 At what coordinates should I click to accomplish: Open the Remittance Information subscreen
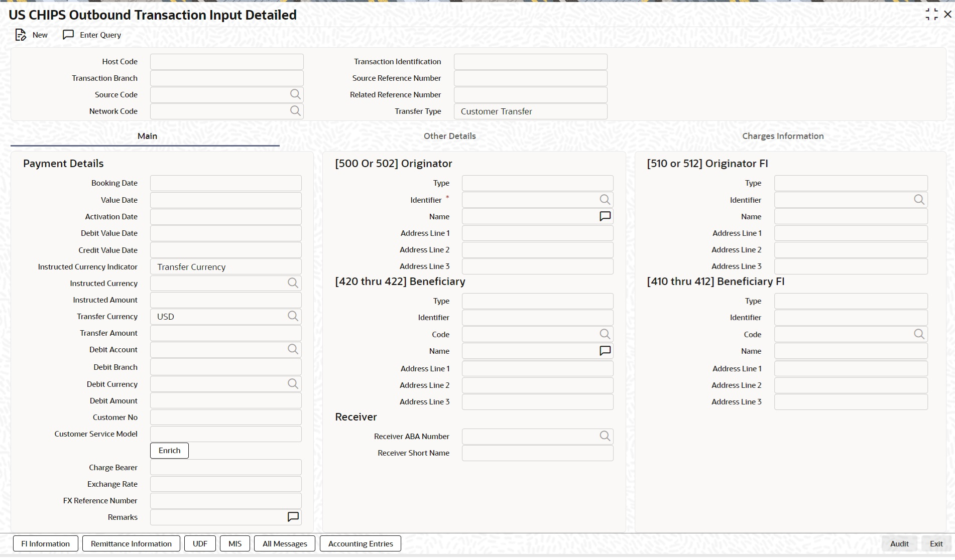click(131, 544)
